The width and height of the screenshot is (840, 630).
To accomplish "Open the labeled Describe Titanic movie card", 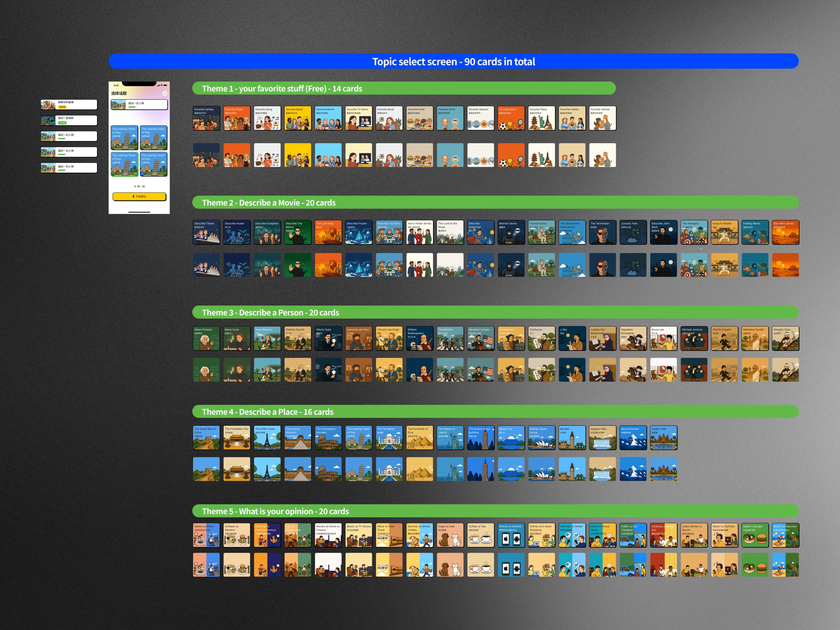I will point(206,232).
